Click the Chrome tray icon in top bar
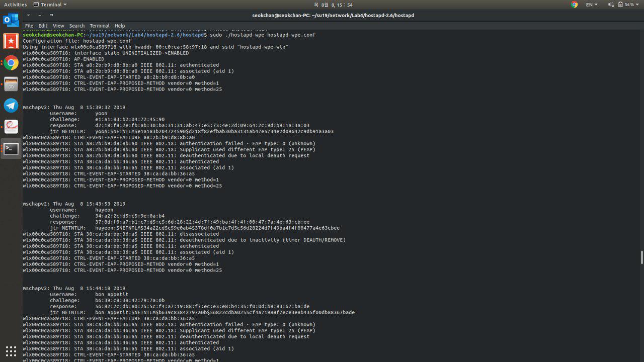Screen dimensions: 644x362 (x=575, y=5)
